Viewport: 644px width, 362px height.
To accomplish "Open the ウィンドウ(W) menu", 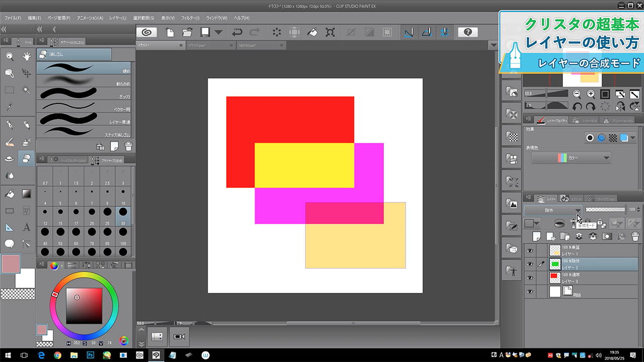I will 217,18.
